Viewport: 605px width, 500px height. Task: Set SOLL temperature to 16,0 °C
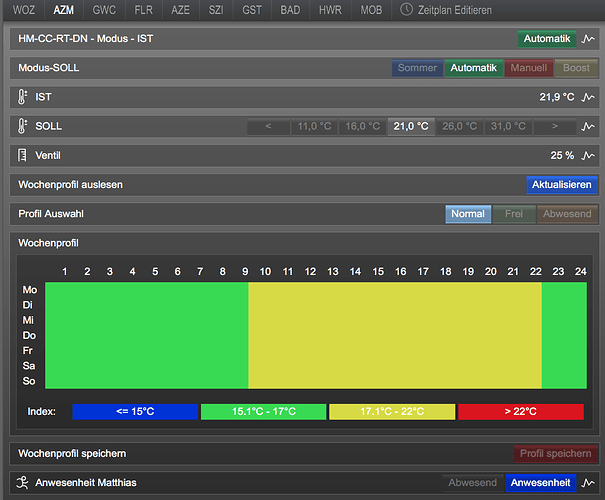tap(363, 127)
